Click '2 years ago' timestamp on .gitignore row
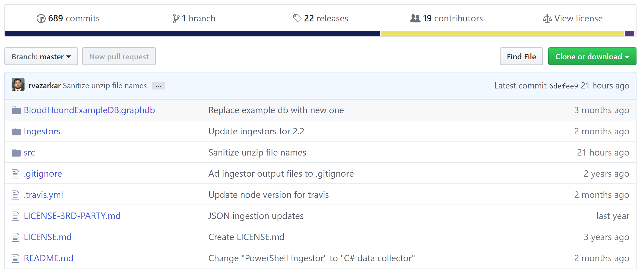 click(x=607, y=174)
